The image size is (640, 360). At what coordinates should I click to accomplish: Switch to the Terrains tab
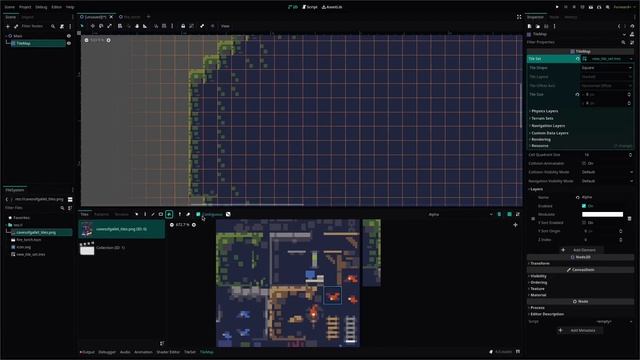[121, 214]
